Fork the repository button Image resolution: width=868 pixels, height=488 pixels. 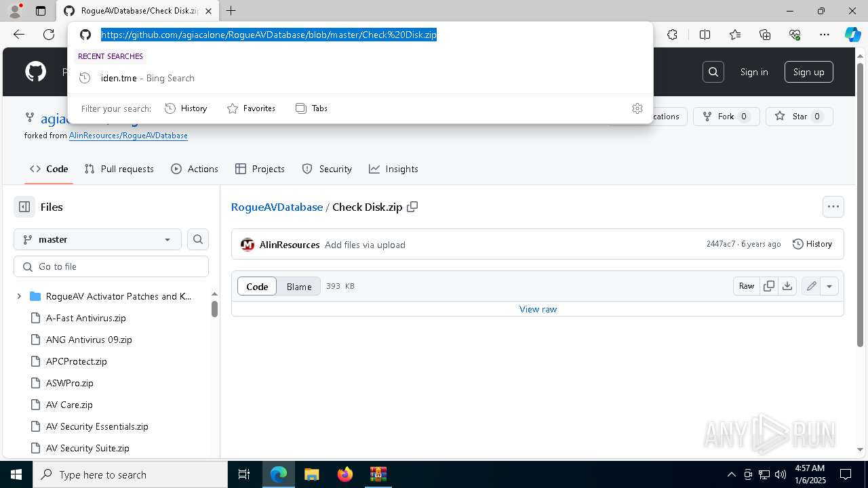coord(726,117)
